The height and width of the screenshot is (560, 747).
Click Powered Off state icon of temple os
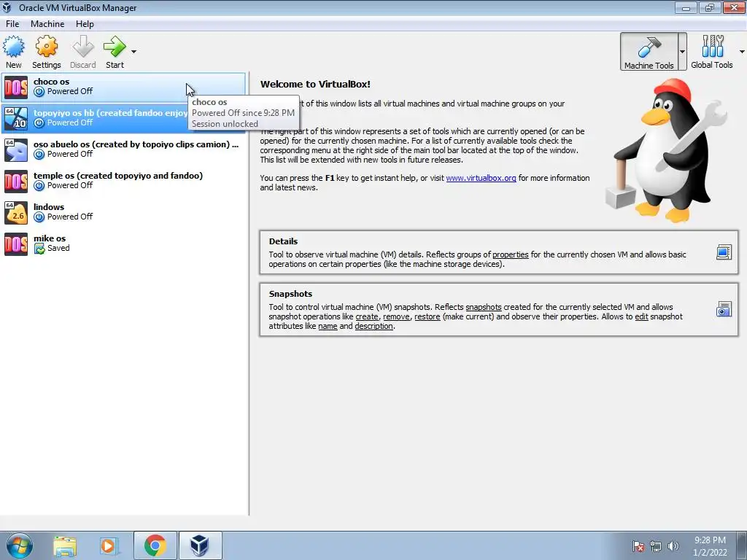coord(39,186)
